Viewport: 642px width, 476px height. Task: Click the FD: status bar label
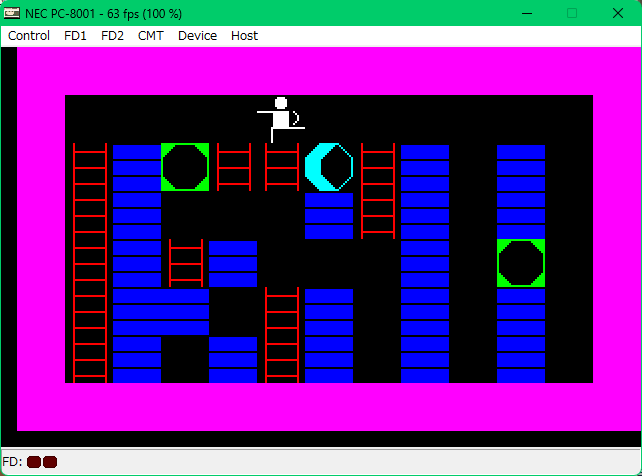[12, 462]
